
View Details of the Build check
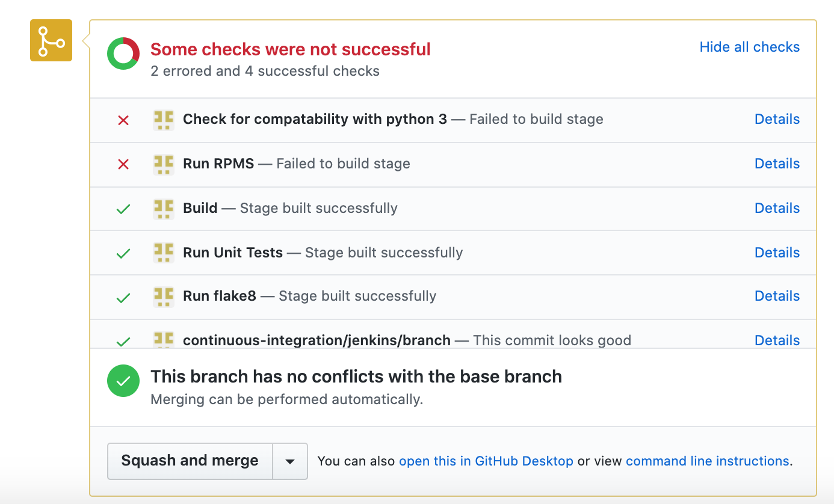point(777,208)
